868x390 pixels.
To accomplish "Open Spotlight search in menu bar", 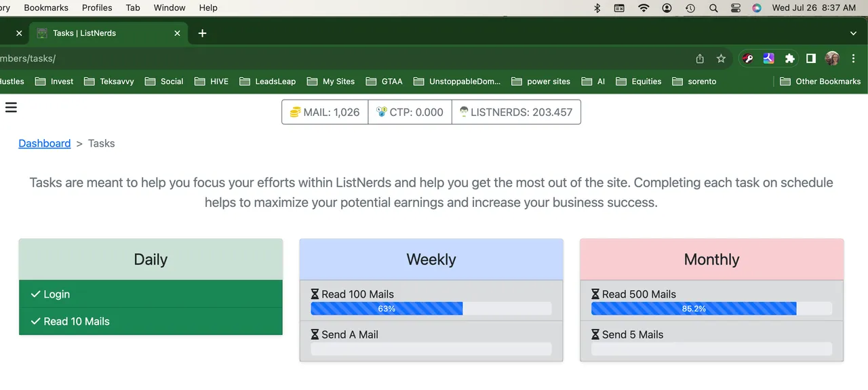I will pyautogui.click(x=713, y=8).
